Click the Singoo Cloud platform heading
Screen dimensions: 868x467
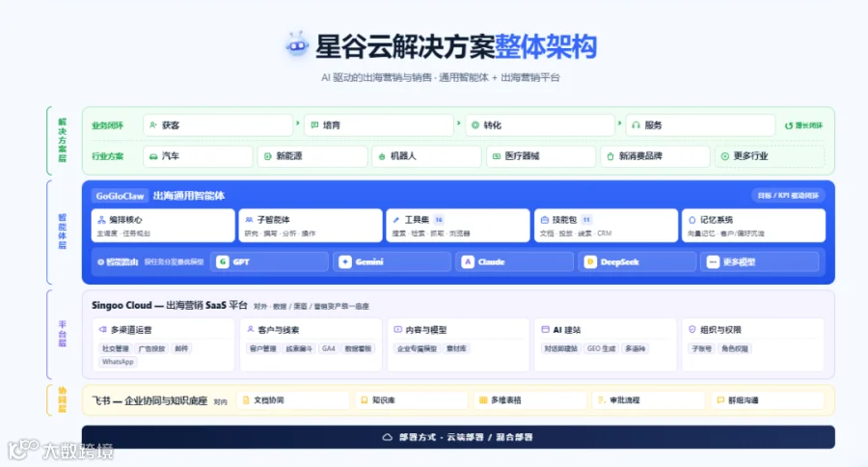[x=170, y=305]
